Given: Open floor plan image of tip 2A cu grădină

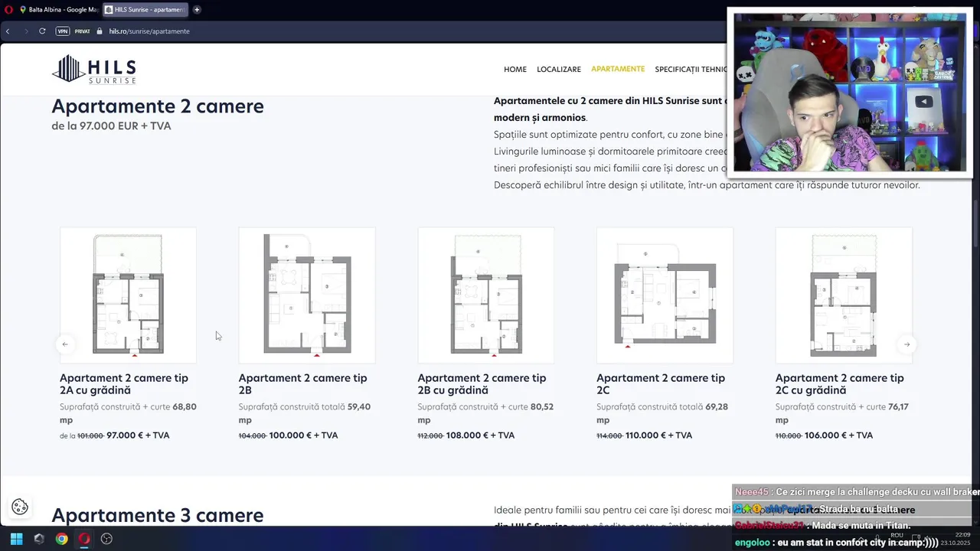Looking at the screenshot, I should (x=128, y=295).
